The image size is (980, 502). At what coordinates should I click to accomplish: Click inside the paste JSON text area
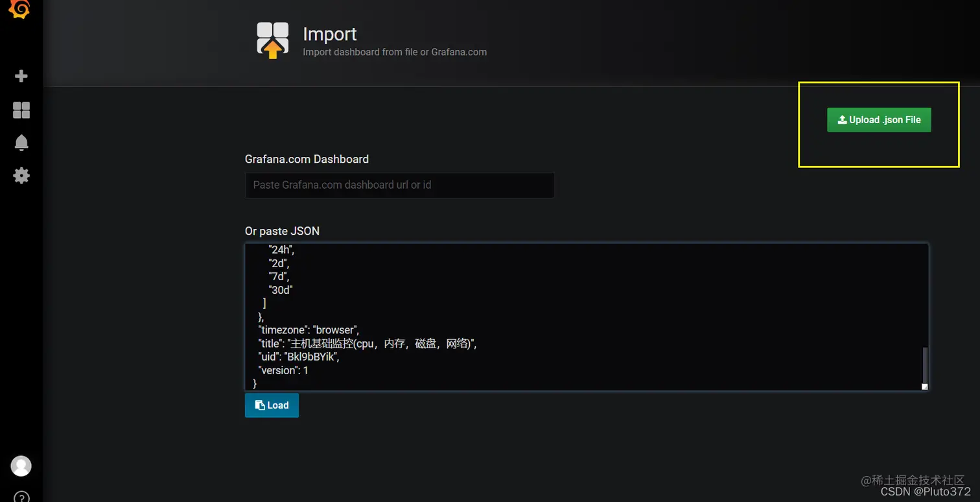587,317
